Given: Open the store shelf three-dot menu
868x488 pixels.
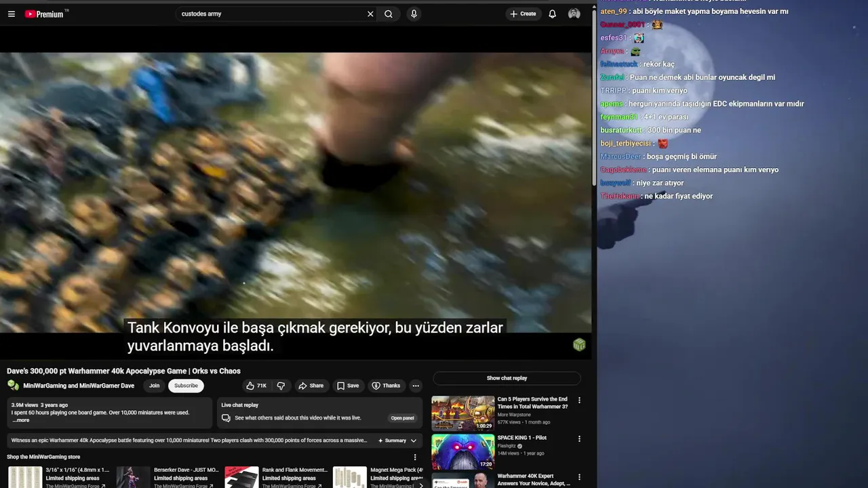Looking at the screenshot, I should coord(415,457).
